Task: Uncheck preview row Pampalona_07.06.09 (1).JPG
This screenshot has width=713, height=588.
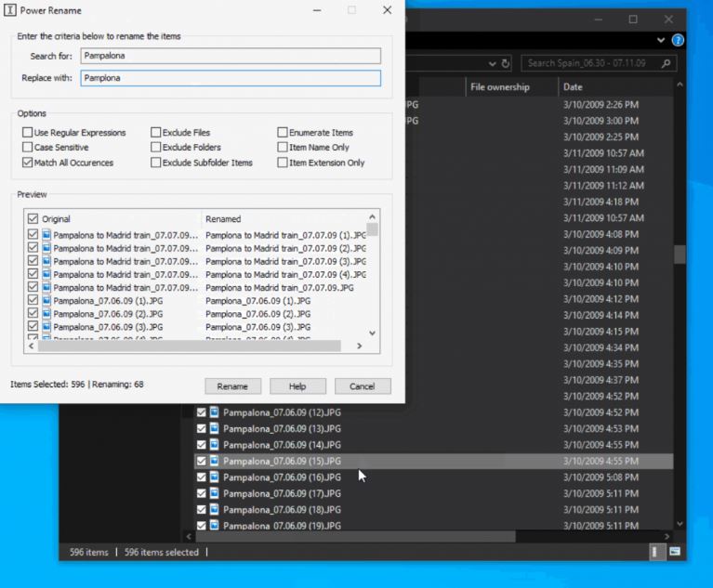Action: pos(33,300)
